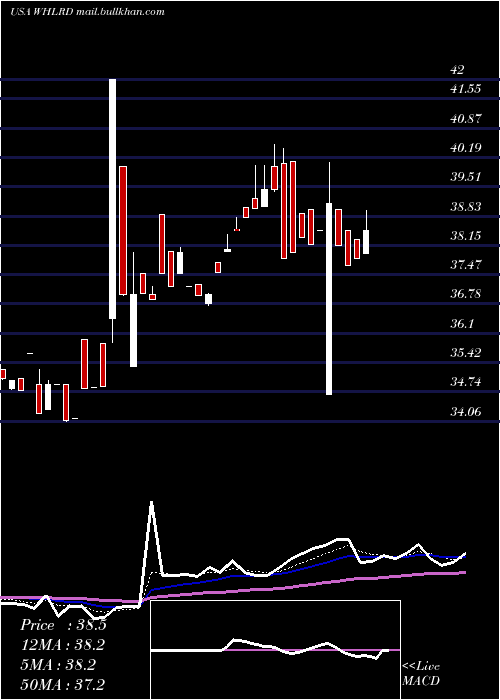Click the '<<Live MACD' label
Screen dimensions: 500x700
(421, 674)
